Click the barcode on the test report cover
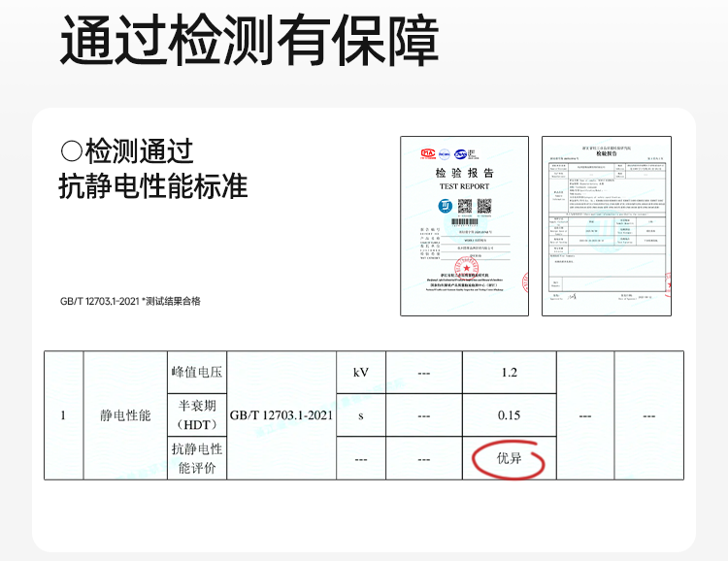728x561 pixels. (x=464, y=223)
